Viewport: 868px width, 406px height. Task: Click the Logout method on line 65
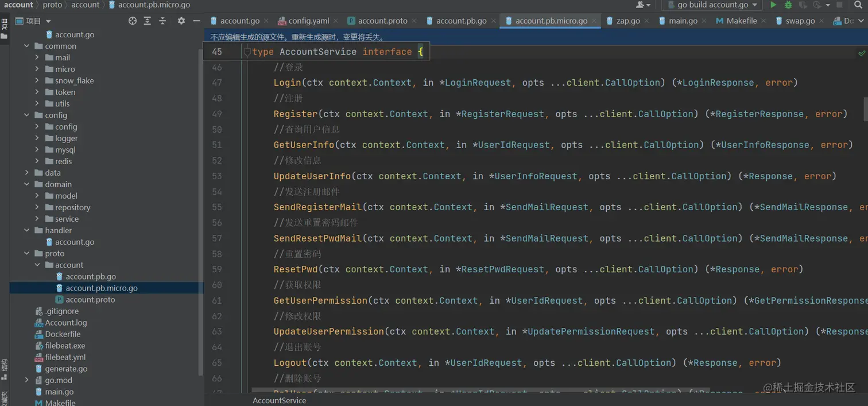[x=290, y=363]
